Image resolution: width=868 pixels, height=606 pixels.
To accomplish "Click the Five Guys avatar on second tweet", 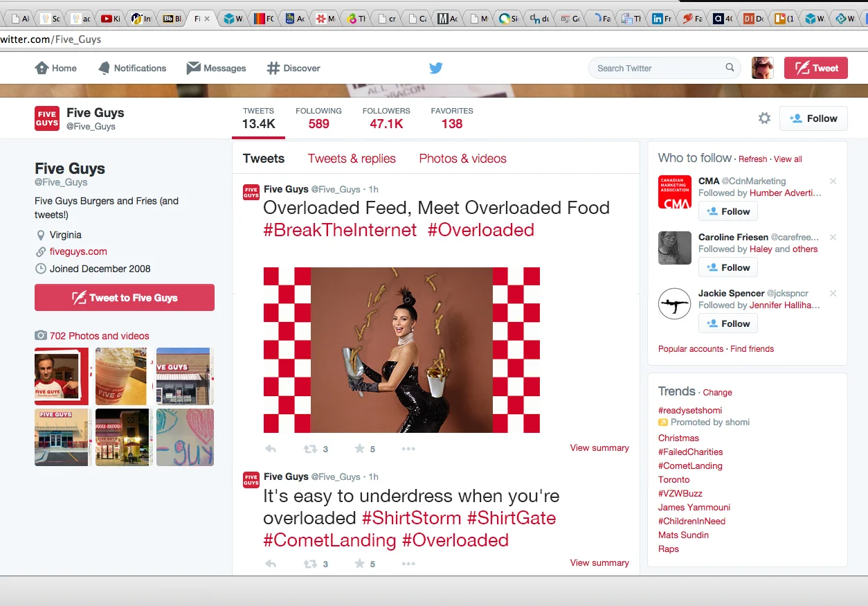I will [x=251, y=479].
